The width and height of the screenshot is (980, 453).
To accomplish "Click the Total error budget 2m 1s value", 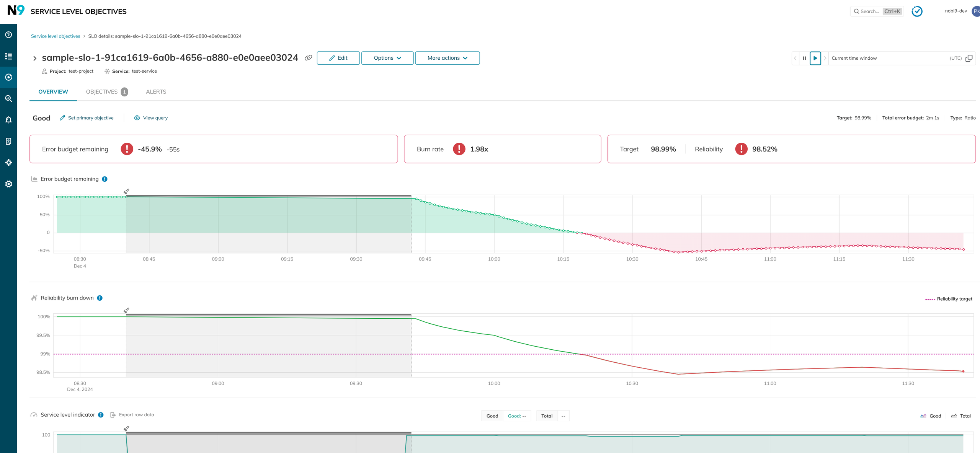I will pos(933,118).
